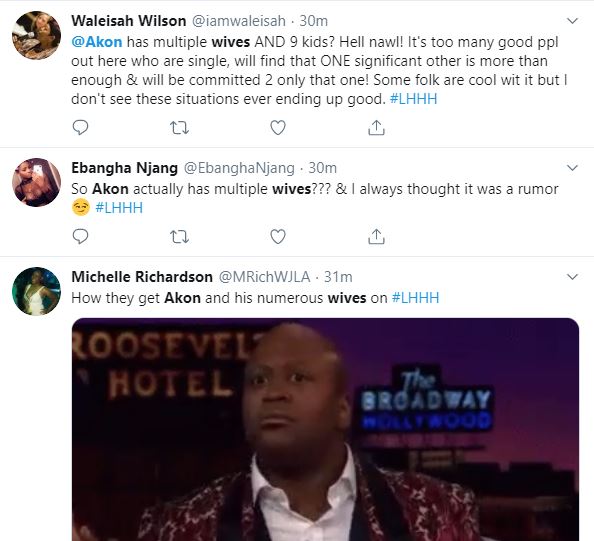Image resolution: width=594 pixels, height=541 pixels.
Task: Reply to Waleisah Wilson's tweet
Action: [80, 128]
